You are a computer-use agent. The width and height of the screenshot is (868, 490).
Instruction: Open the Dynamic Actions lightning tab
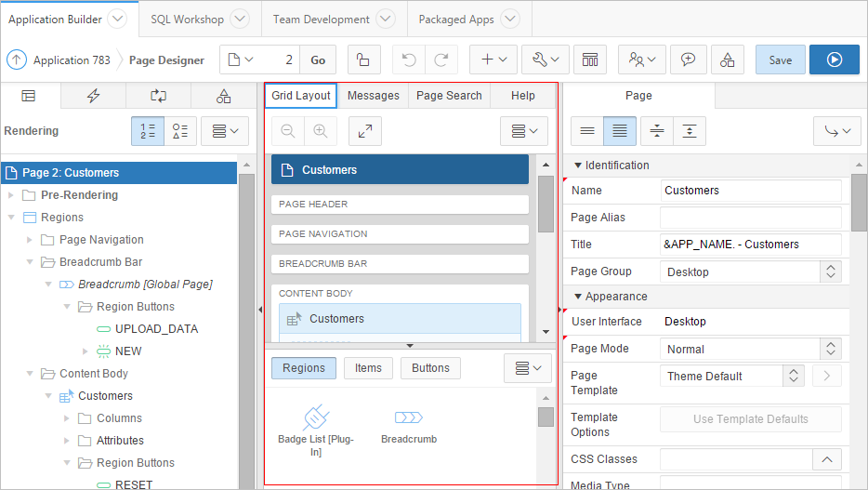coord(93,96)
